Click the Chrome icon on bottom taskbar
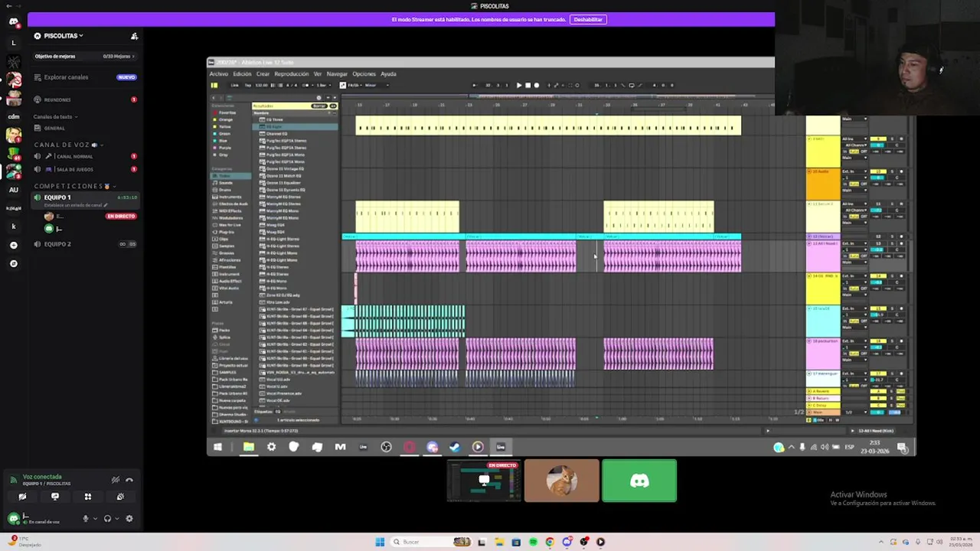The width and height of the screenshot is (980, 551). pyautogui.click(x=550, y=542)
